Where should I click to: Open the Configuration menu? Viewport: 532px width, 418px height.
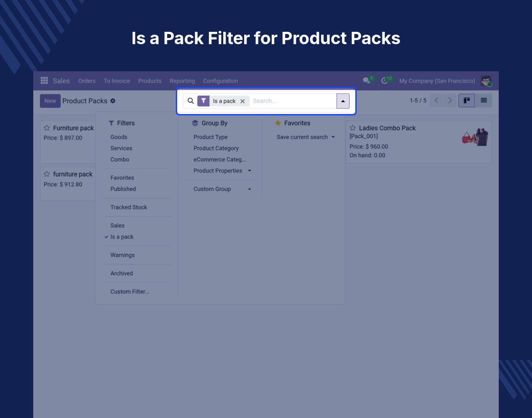220,81
